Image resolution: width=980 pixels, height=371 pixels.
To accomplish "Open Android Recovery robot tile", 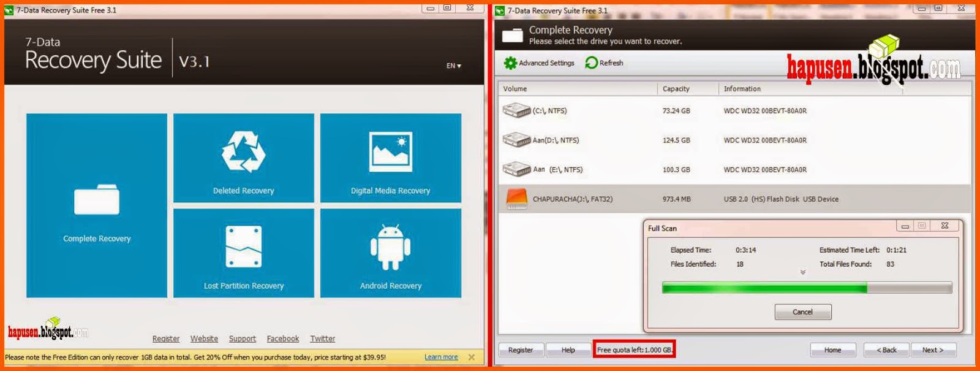I will pyautogui.click(x=391, y=253).
